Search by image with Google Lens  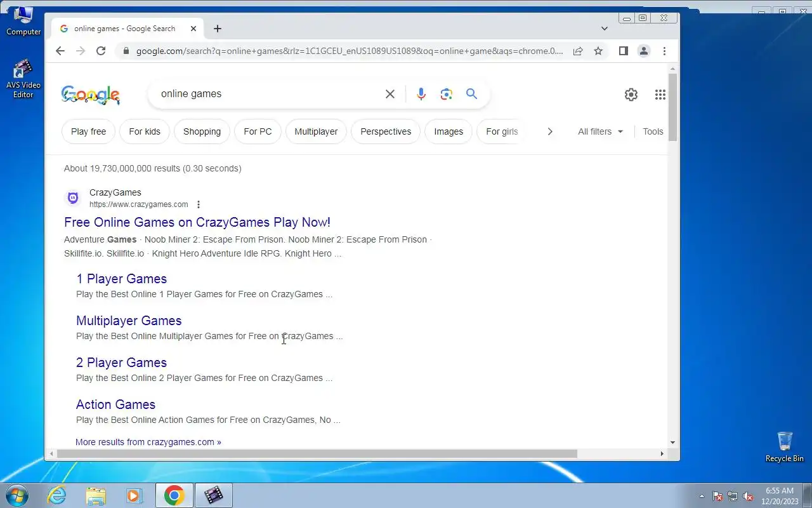pyautogui.click(x=446, y=94)
